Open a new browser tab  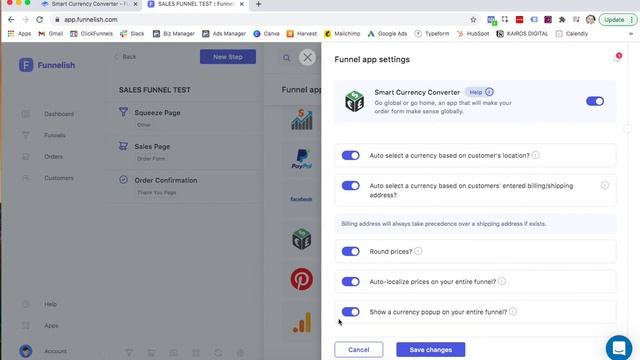[258, 4]
